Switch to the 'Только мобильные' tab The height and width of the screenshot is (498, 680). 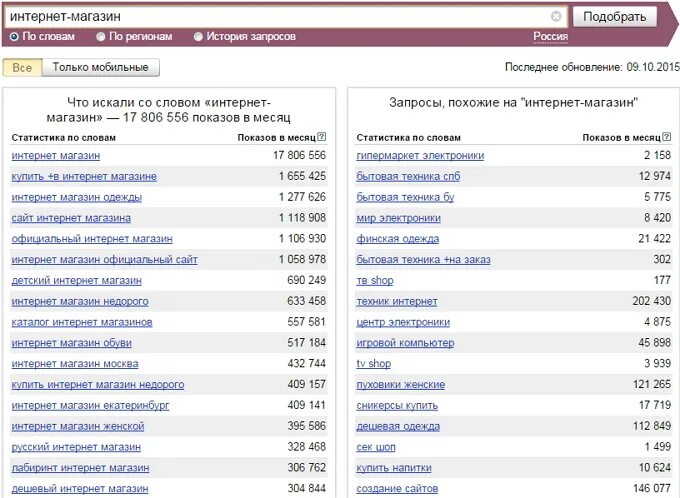101,68
